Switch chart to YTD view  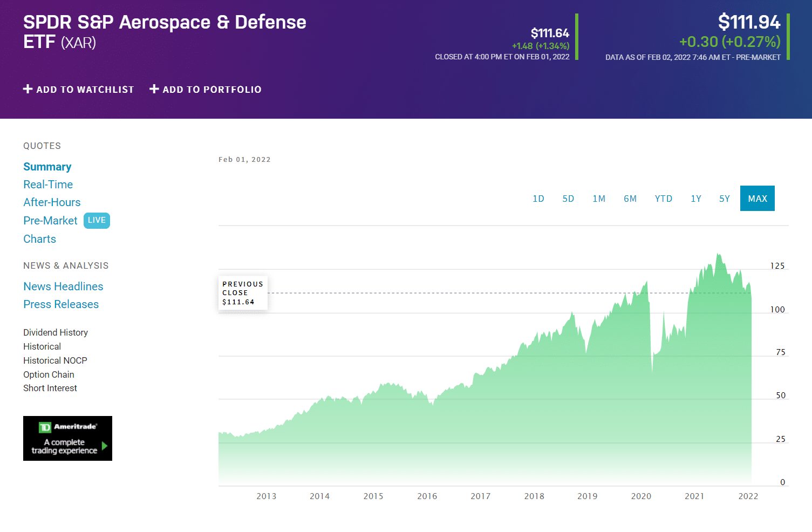663,198
